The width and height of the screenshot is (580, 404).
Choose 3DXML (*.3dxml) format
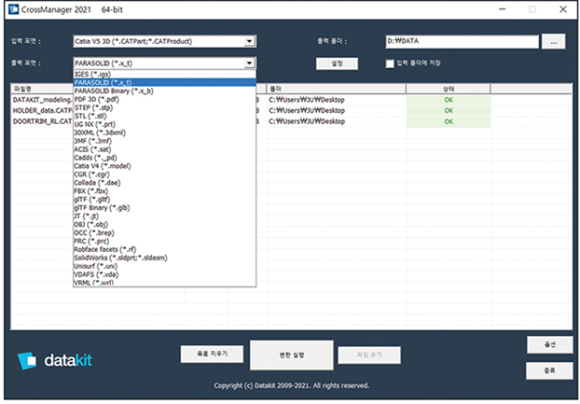(165, 132)
